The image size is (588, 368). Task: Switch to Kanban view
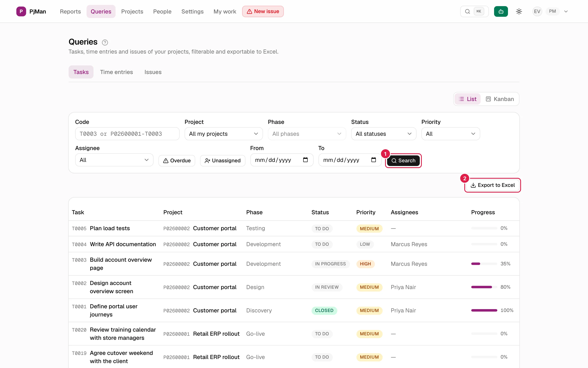click(500, 99)
